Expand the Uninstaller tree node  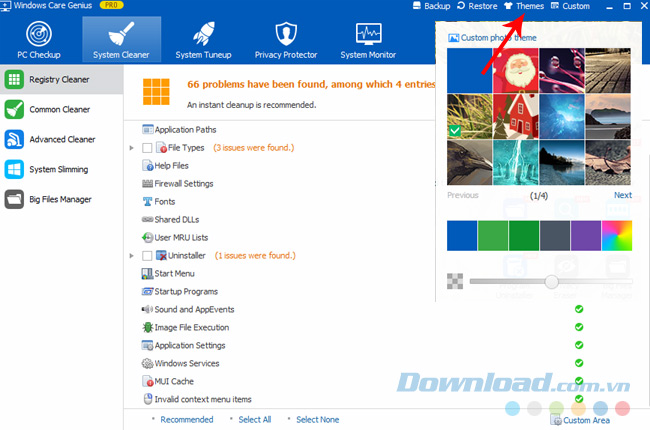click(131, 256)
